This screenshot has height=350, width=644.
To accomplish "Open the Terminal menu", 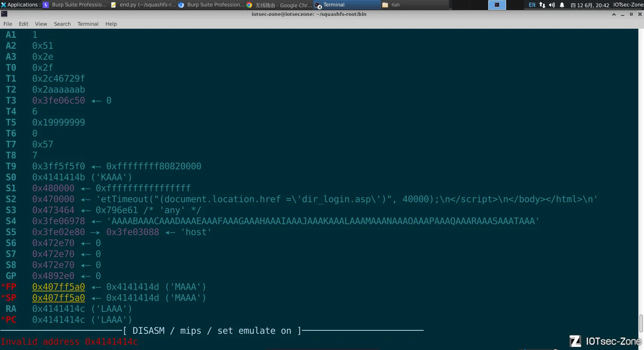I will pyautogui.click(x=88, y=24).
